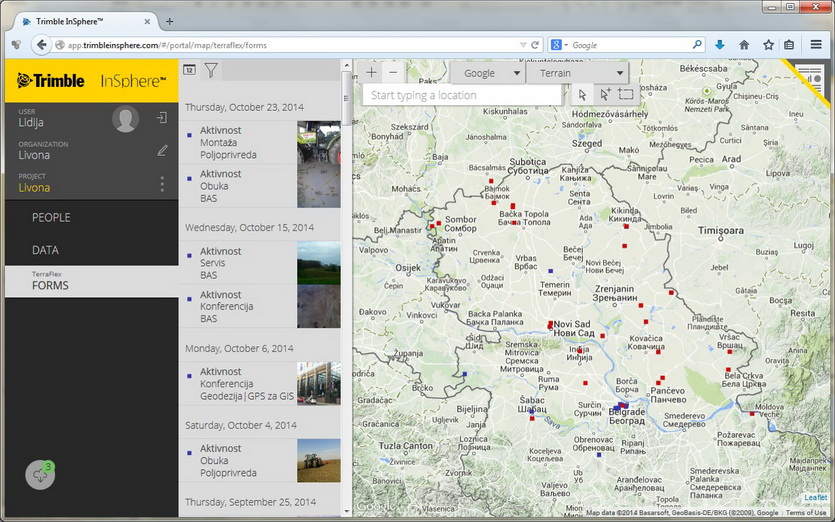Click scrollbar down arrow of forms list
This screenshot has width=835, height=522.
tap(347, 511)
